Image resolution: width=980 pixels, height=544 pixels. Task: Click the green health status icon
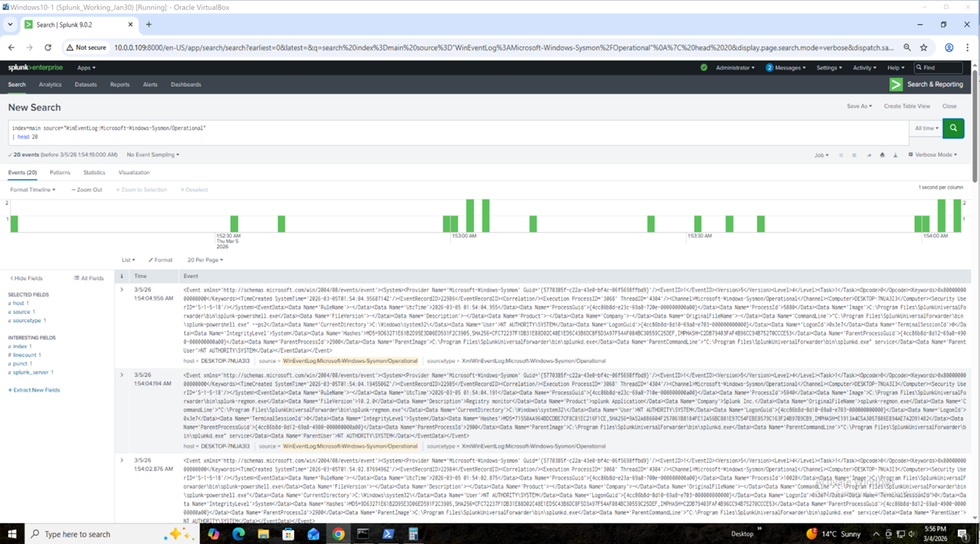click(703, 67)
